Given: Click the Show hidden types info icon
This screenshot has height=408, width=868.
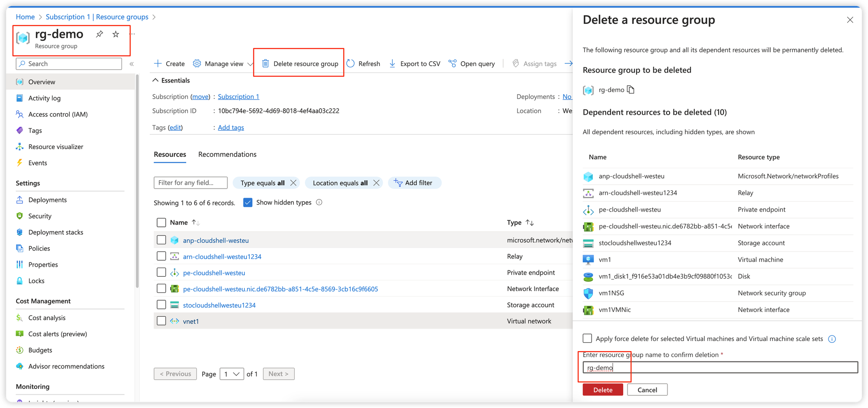Looking at the screenshot, I should 319,202.
